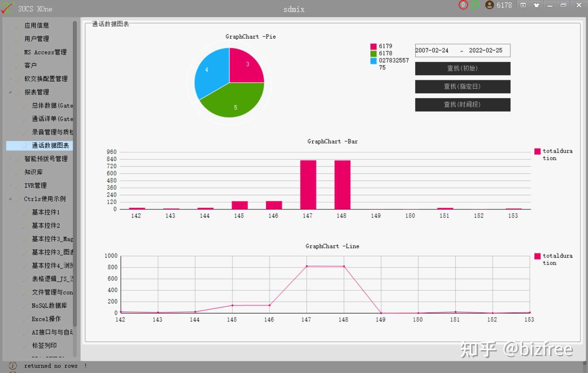Screen dimensions: 588x373
Task: Open 基本控件4_浏览 example
Action: tap(52, 266)
